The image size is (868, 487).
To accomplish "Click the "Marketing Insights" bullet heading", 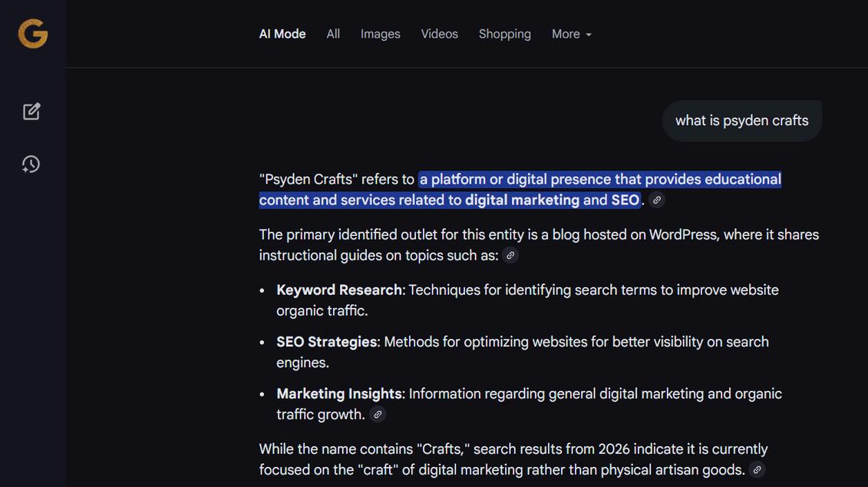I will coord(341,394).
